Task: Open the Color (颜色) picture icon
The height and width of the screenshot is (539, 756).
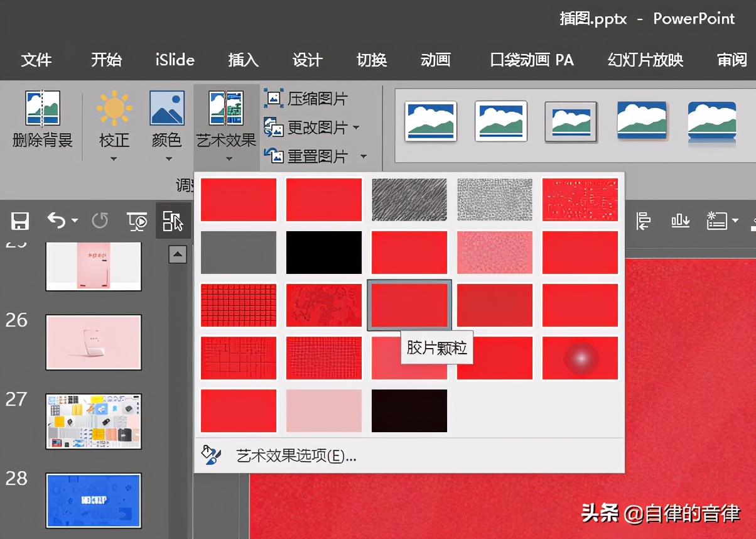Action: point(166,108)
